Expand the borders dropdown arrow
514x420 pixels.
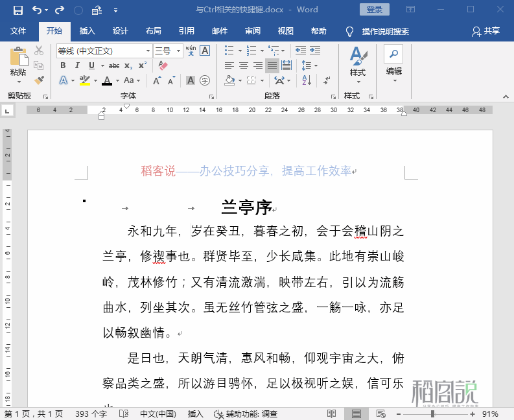[x=262, y=80]
